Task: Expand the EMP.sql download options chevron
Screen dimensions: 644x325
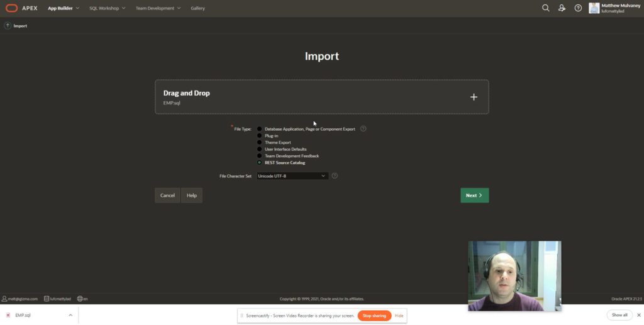Action: pos(70,315)
